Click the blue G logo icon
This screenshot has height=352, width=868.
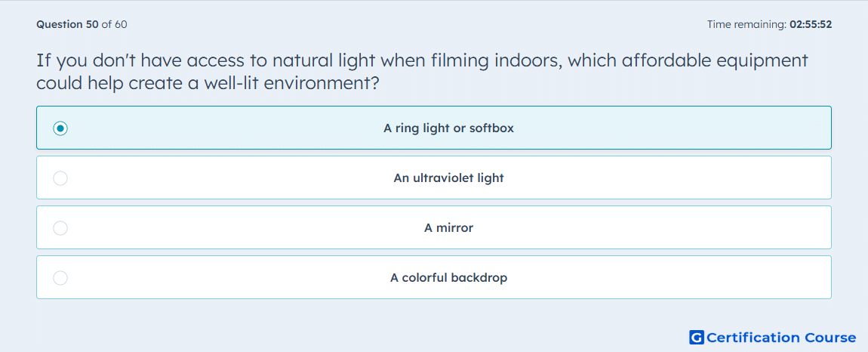click(697, 337)
